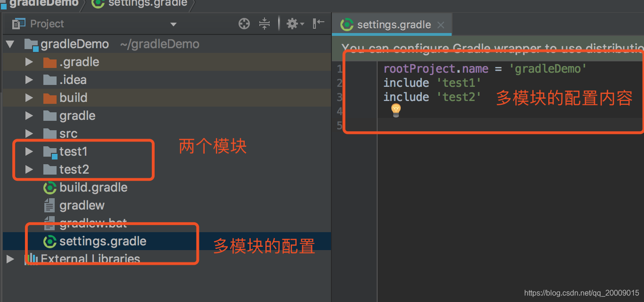Select the .gradle folder icon
The width and height of the screenshot is (644, 302).
(50, 62)
